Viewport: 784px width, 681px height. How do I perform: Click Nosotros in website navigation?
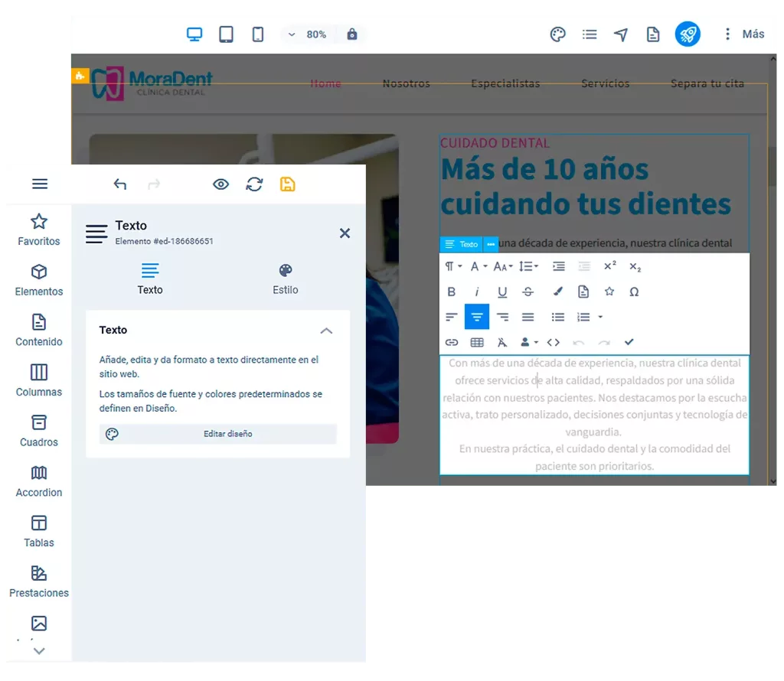[x=406, y=83]
